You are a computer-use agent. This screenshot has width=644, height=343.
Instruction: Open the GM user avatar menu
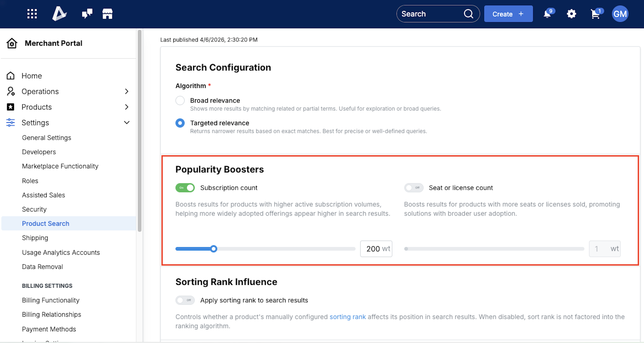tap(620, 14)
